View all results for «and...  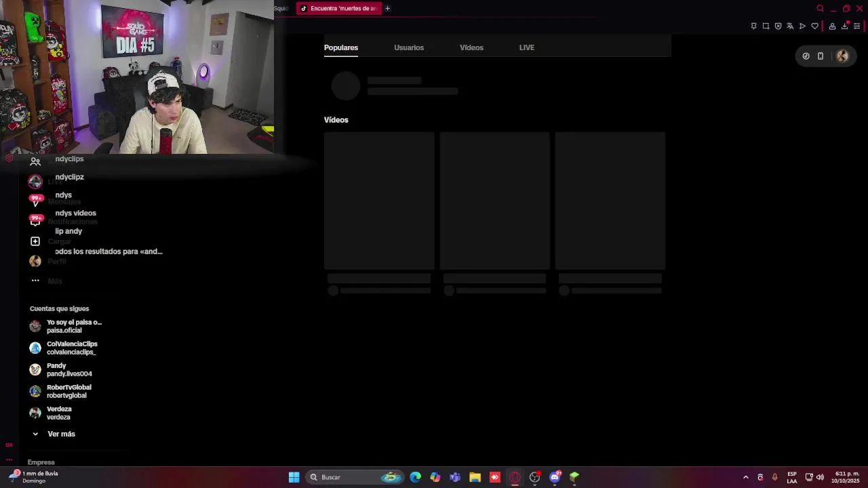coord(108,251)
